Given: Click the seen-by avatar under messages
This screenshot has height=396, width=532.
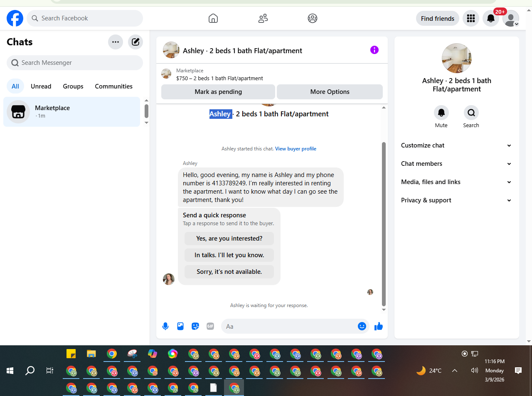Looking at the screenshot, I should [370, 292].
